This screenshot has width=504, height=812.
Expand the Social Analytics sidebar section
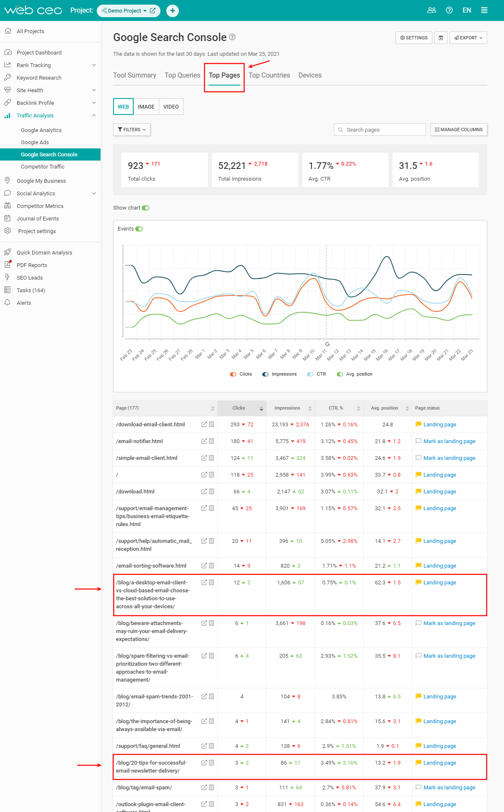[94, 193]
